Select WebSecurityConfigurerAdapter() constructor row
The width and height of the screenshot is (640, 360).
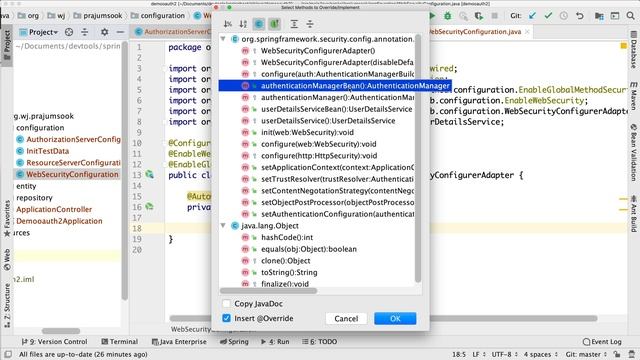(x=317, y=51)
